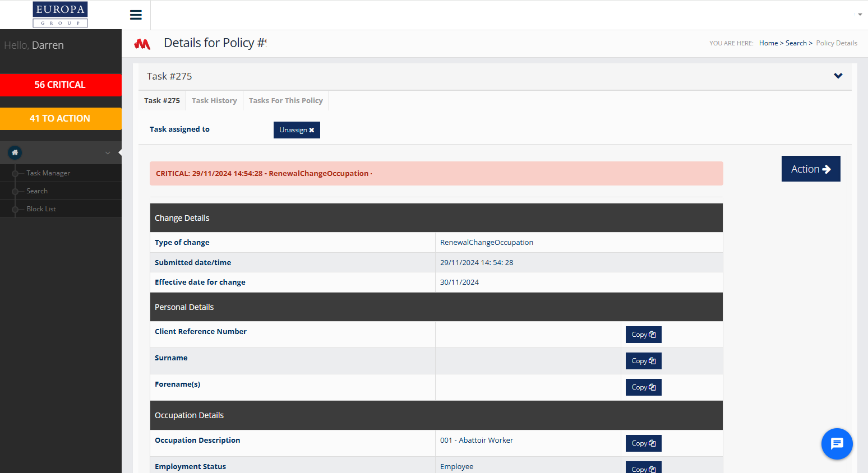Viewport: 868px width, 473px height.
Task: Copy the Forename(s) value
Action: (643, 387)
